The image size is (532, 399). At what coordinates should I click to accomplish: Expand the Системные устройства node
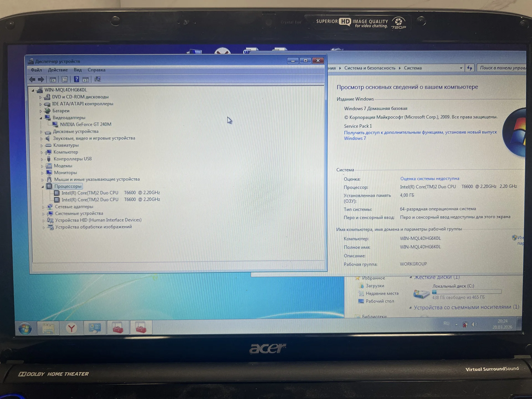(44, 214)
